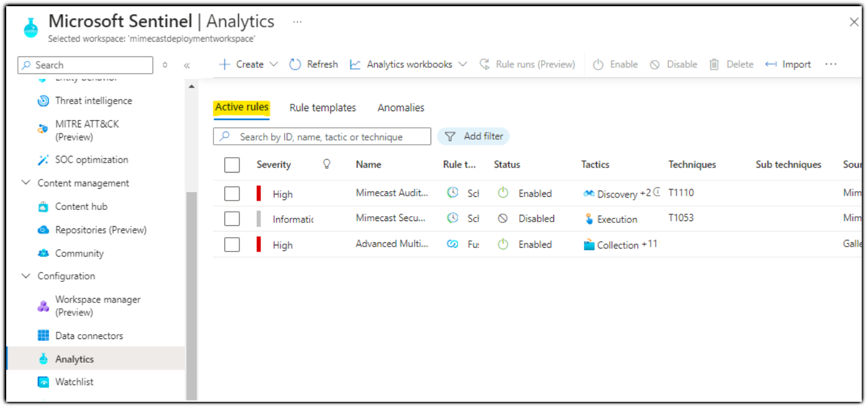Open the Create dropdown menu
The image size is (868, 408).
coord(249,65)
